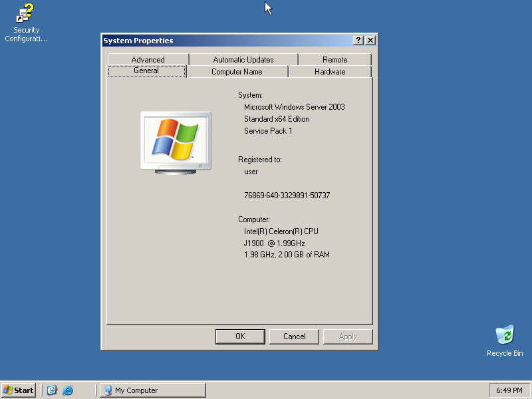
Task: Click the My Computer taskbar button
Action: point(153,390)
